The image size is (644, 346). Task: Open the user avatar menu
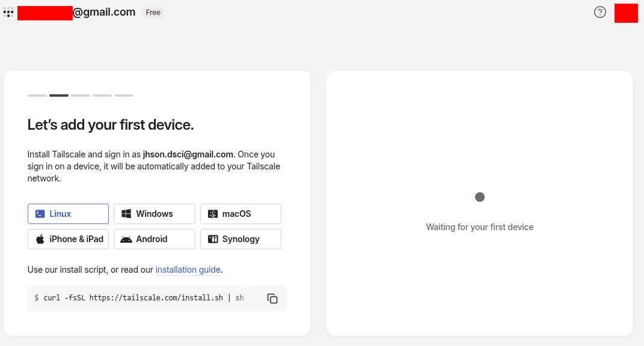(x=625, y=13)
